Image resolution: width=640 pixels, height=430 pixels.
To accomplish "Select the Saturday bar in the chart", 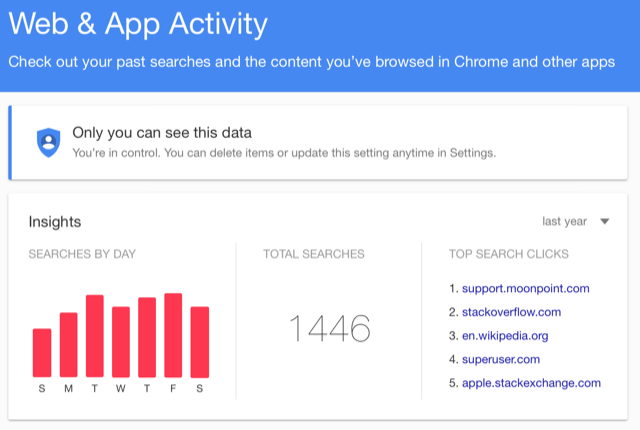I will pyautogui.click(x=200, y=342).
